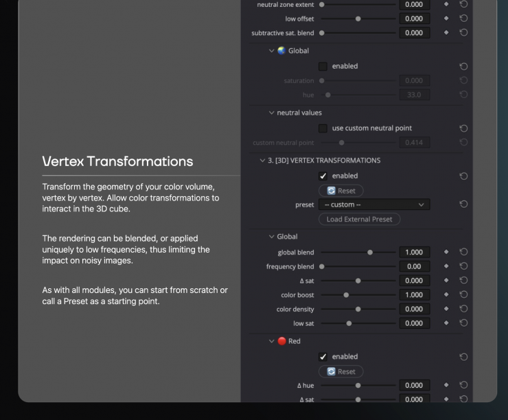Collapse the neutral values section
This screenshot has height=420, width=508.
271,113
